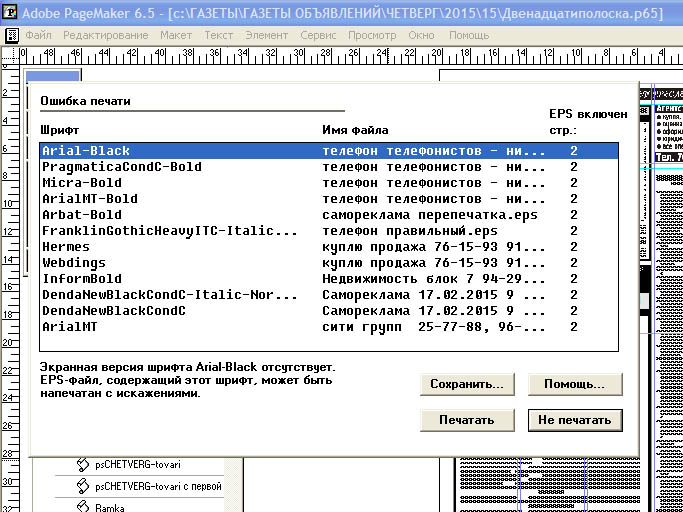
Task: Open the Просмотр menu
Action: pyautogui.click(x=372, y=35)
